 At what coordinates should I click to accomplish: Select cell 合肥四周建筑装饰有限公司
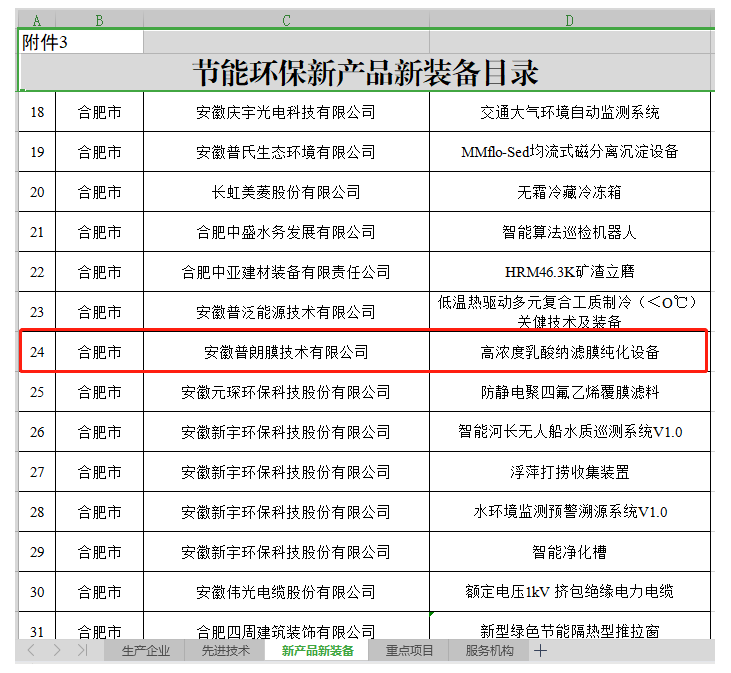pyautogui.click(x=286, y=626)
